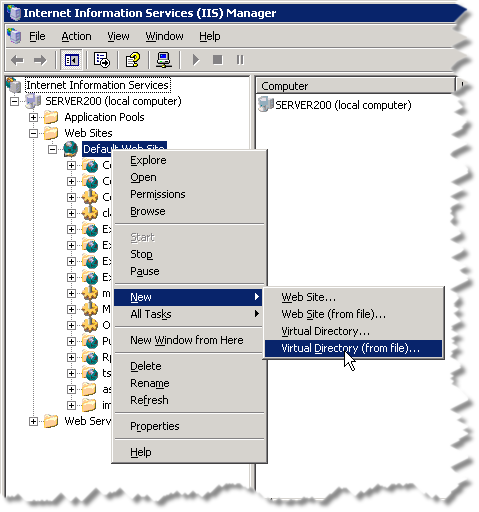479x512 pixels.
Task: Select Web Site... in the New submenu
Action: point(354,297)
